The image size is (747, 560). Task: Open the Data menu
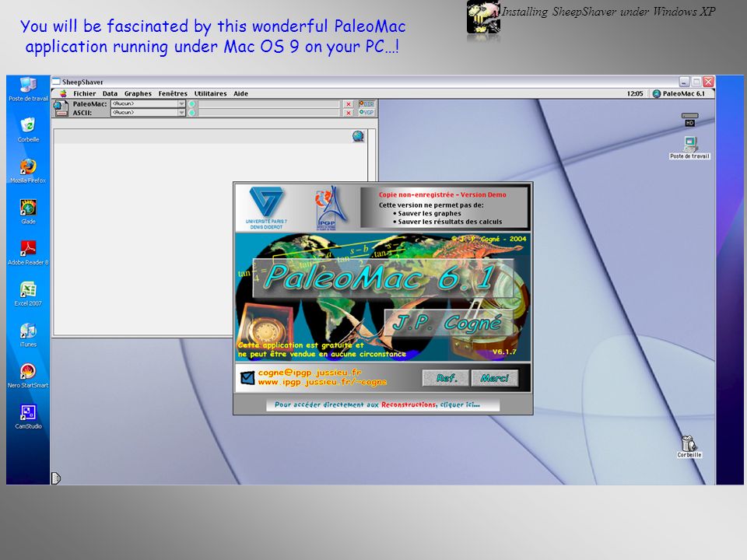click(x=110, y=93)
